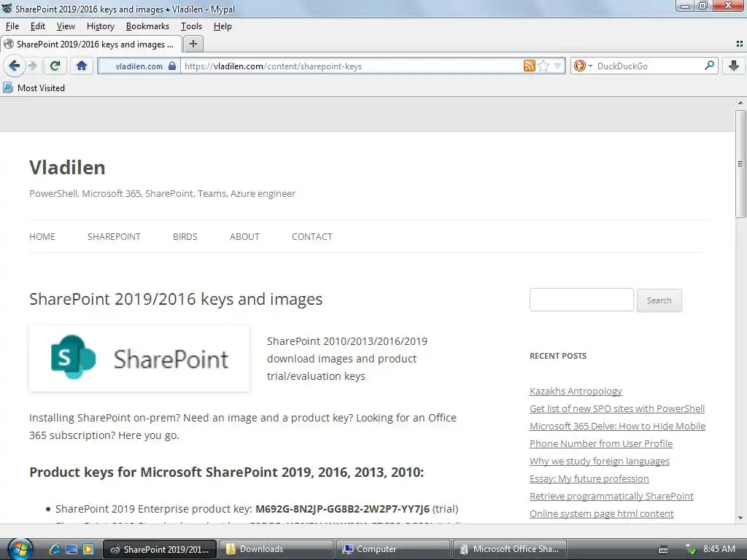Click the scrollbar up arrow
The height and width of the screenshot is (560, 747).
click(740, 103)
